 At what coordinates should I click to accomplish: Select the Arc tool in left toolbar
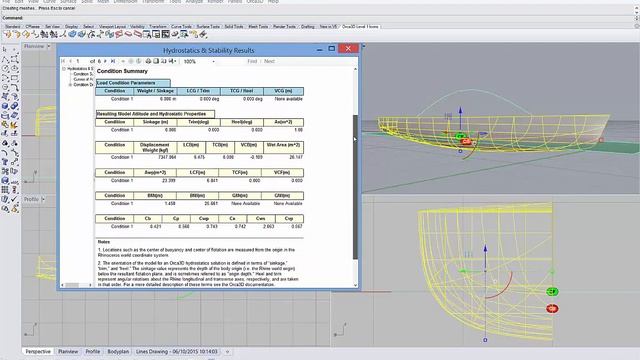pyautogui.click(x=5, y=78)
